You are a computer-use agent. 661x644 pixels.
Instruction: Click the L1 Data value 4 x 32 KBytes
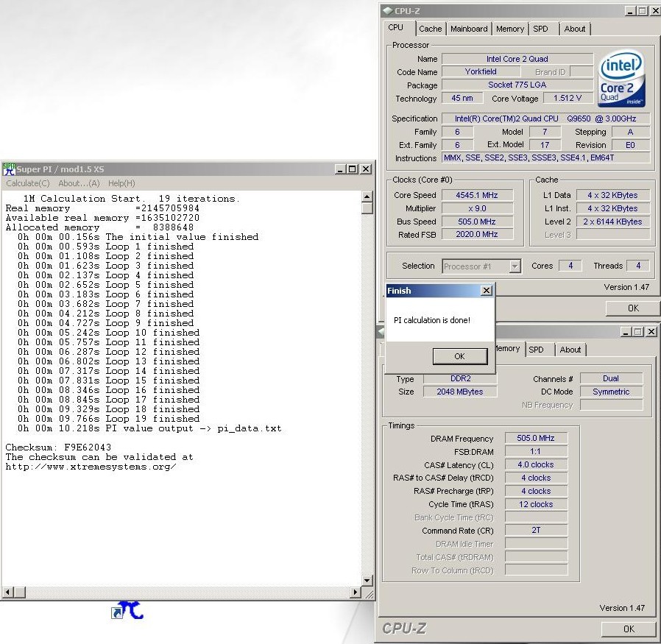(x=612, y=195)
